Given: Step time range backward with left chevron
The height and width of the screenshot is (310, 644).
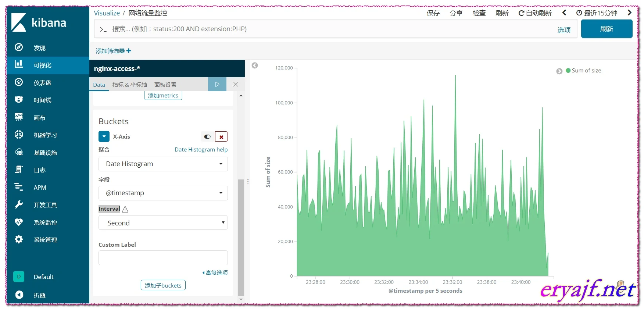Looking at the screenshot, I should 564,13.
